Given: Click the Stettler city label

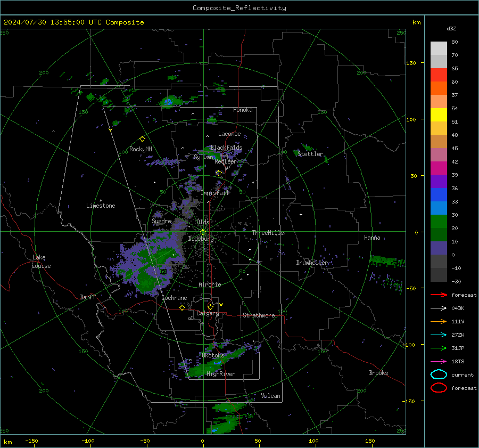Looking at the screenshot, I should (x=310, y=154).
